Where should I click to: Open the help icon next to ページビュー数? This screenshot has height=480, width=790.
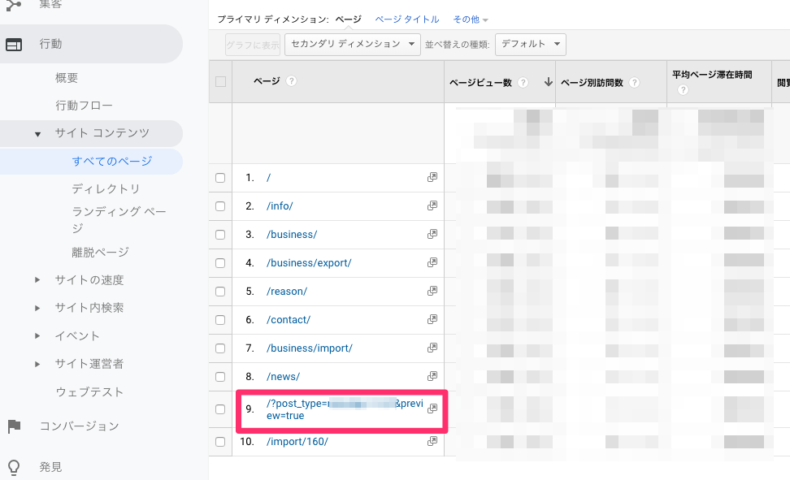(x=523, y=83)
